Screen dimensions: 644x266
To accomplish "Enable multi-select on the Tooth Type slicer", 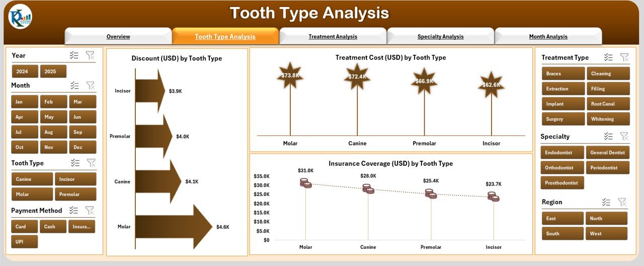I will (75, 163).
